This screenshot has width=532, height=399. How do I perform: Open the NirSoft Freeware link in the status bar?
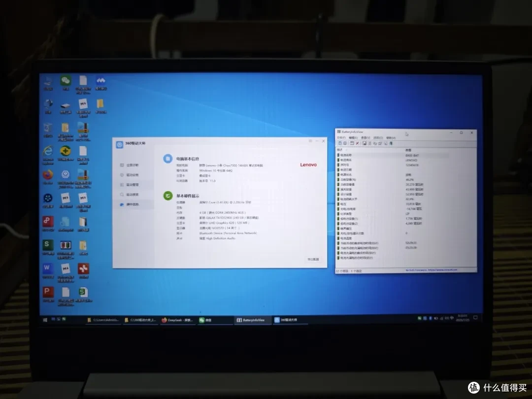(x=431, y=270)
